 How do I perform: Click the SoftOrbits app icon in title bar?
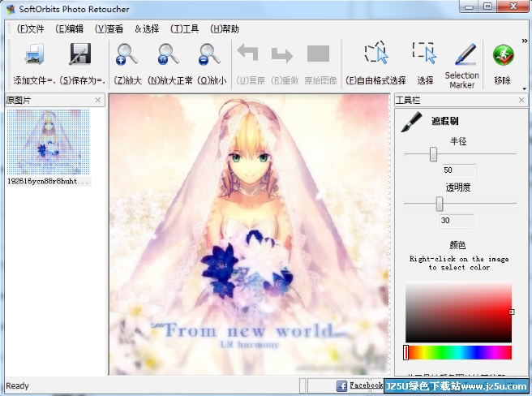tap(11, 9)
